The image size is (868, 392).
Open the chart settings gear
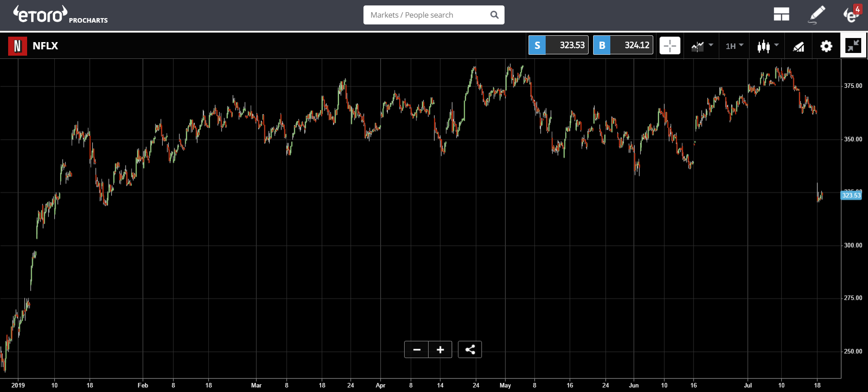(x=826, y=46)
